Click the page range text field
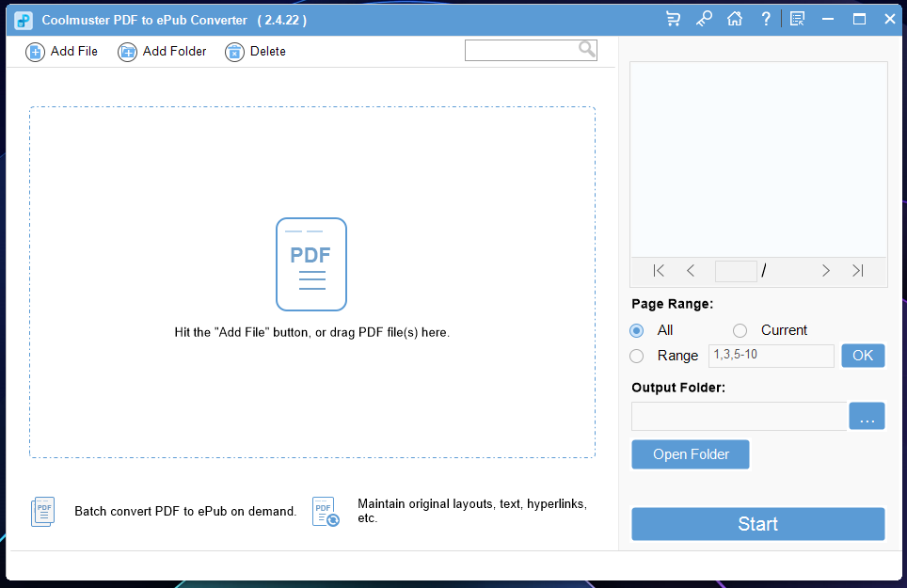The width and height of the screenshot is (907, 588). [772, 356]
